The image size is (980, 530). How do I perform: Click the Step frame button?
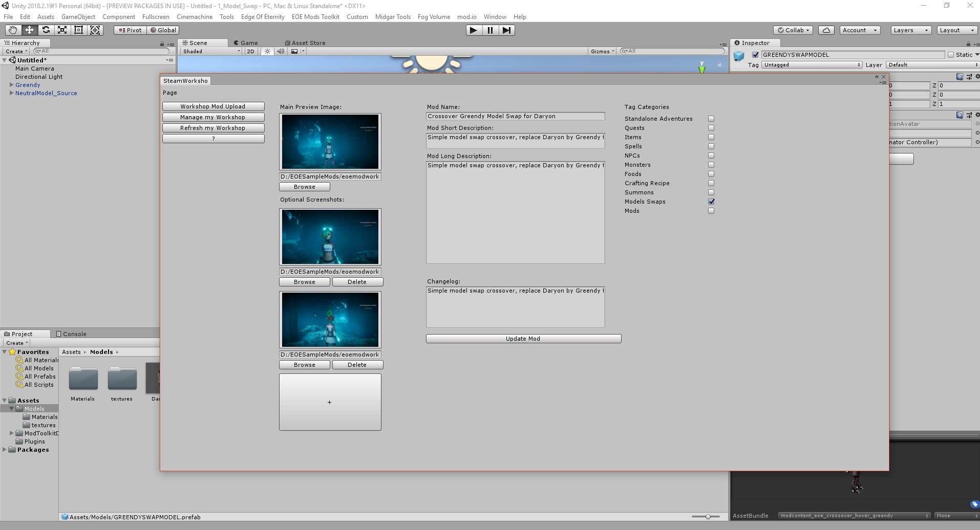coord(506,30)
